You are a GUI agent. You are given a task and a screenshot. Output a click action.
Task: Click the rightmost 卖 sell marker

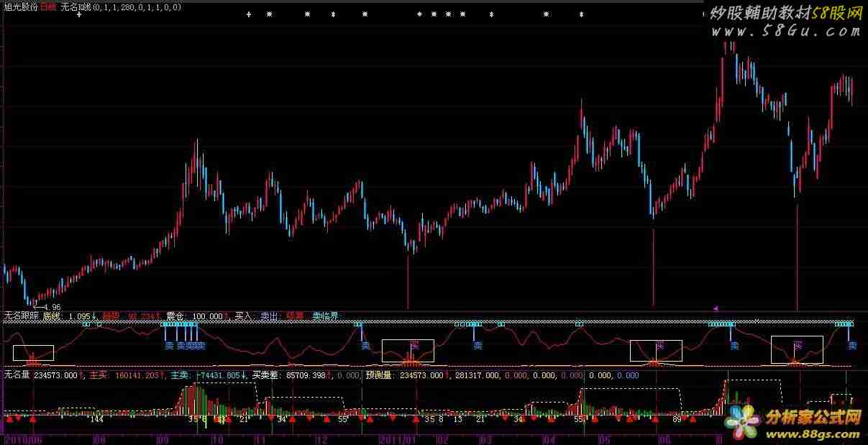(x=851, y=346)
